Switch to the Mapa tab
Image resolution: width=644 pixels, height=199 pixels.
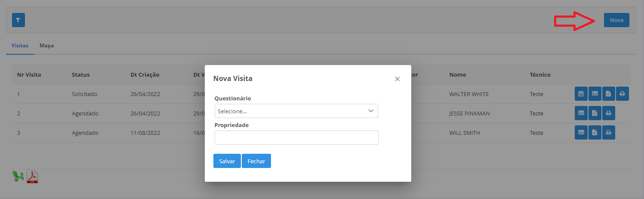[x=46, y=45]
